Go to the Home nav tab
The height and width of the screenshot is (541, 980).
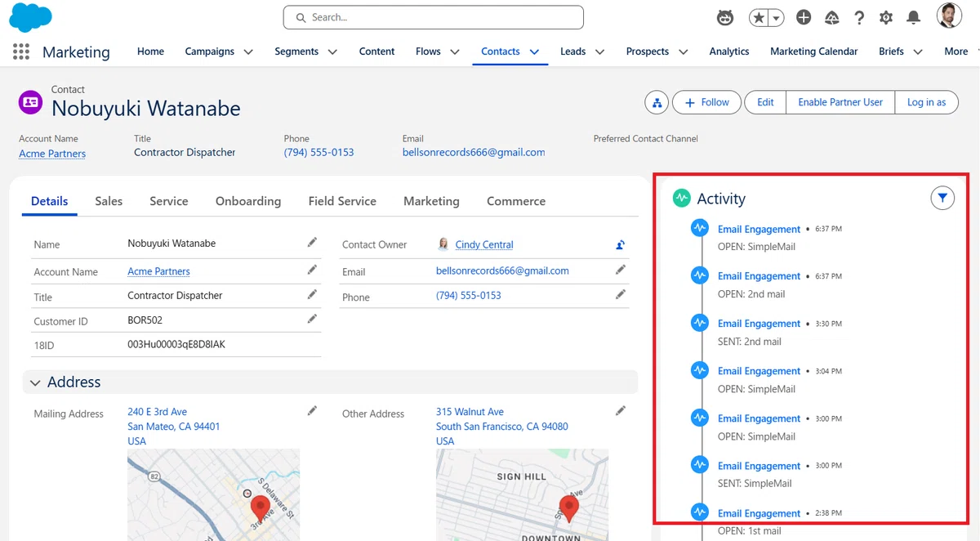click(150, 51)
